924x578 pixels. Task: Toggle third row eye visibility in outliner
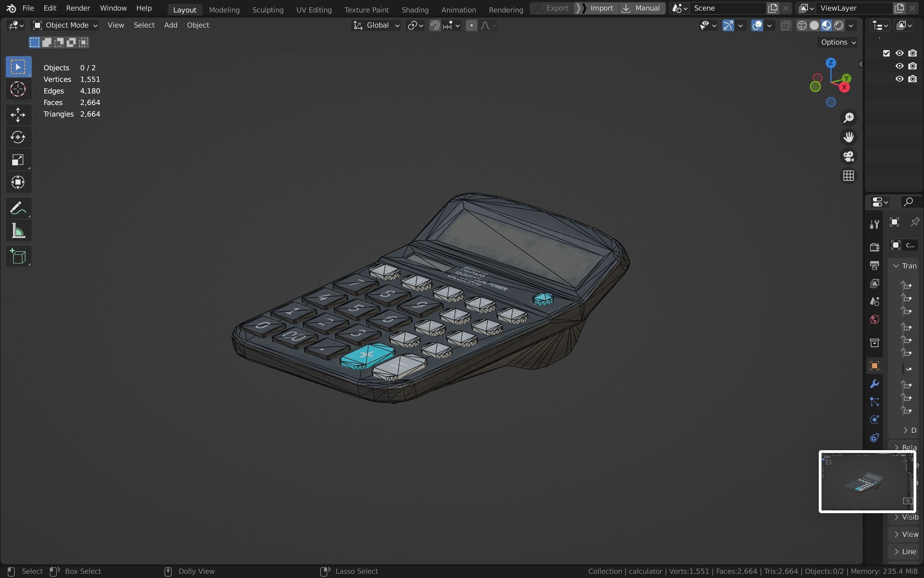(x=900, y=79)
